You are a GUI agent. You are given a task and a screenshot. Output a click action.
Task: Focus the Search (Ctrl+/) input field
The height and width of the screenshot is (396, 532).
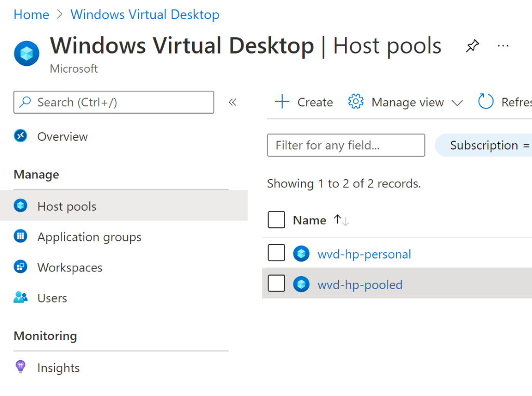[x=114, y=102]
